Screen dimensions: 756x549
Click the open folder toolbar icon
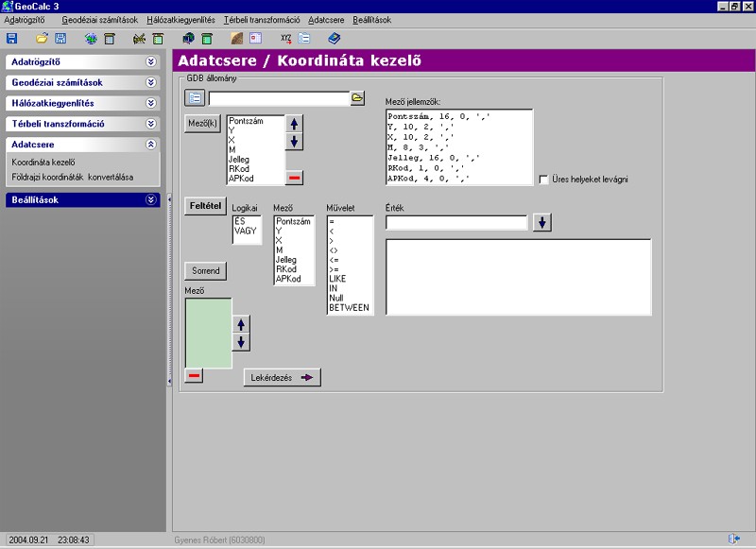coord(42,38)
